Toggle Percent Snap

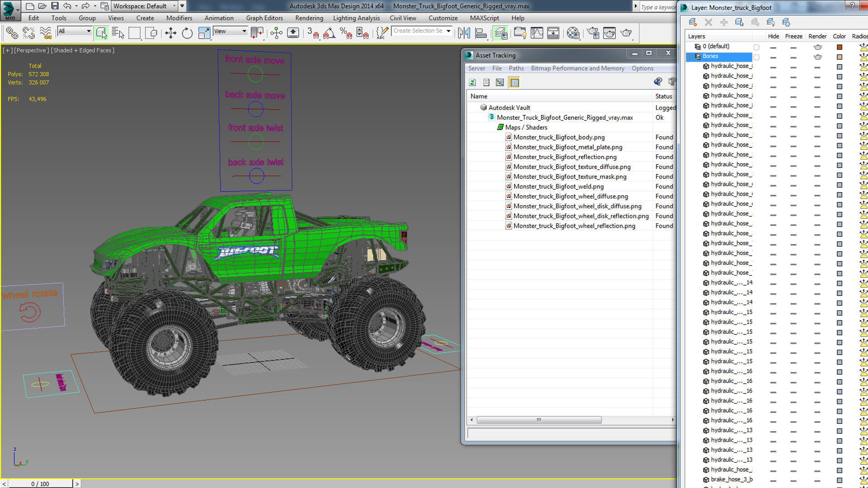346,33
